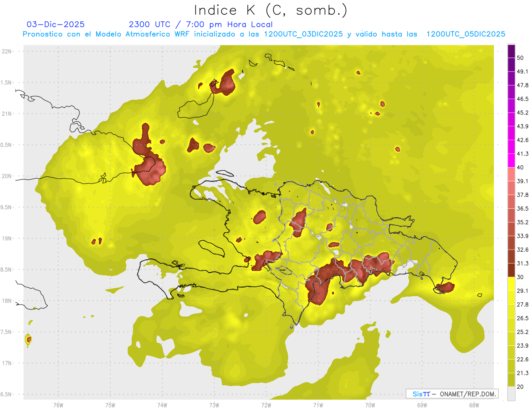
Task: Click the color scale value '35.2'
Action: 523,222
